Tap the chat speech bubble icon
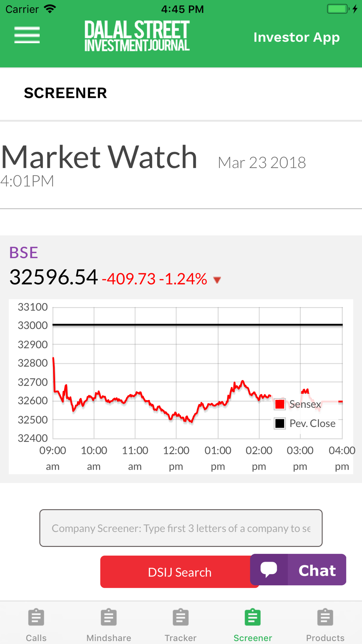 click(x=269, y=569)
